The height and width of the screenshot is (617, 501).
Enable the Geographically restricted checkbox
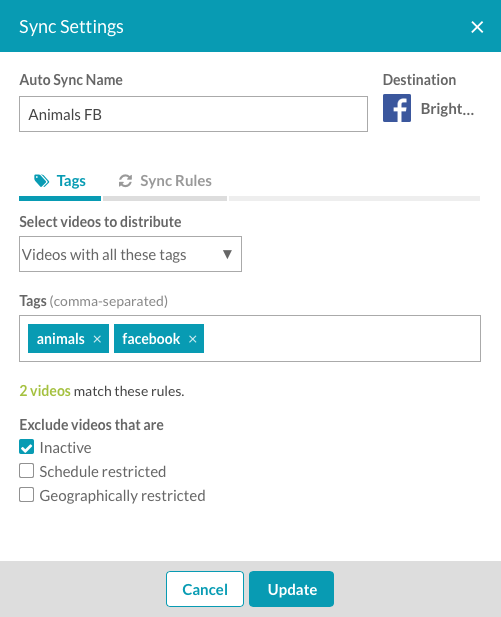point(26,495)
